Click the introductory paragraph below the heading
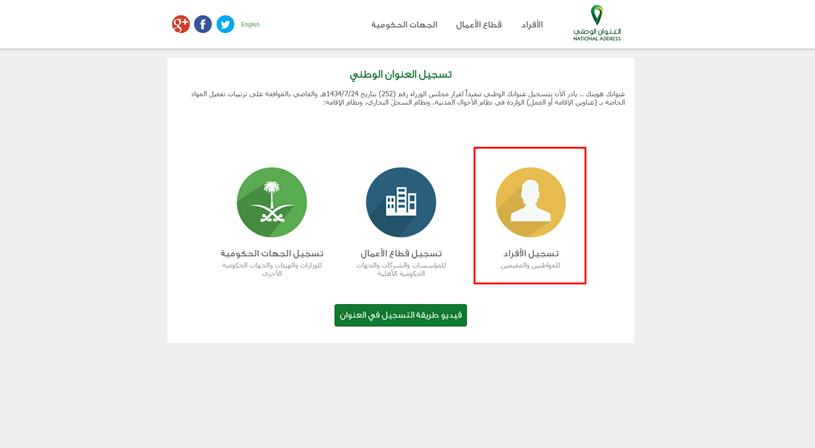The width and height of the screenshot is (815, 448). (x=408, y=98)
